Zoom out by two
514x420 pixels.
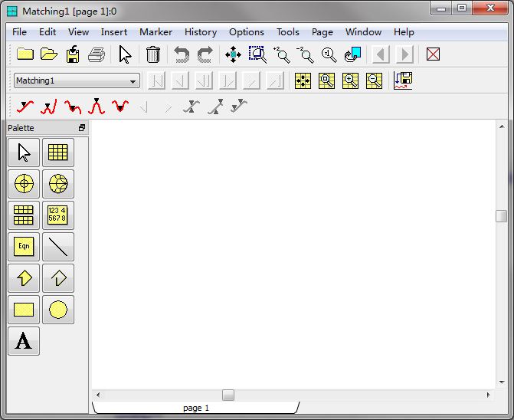[306, 54]
